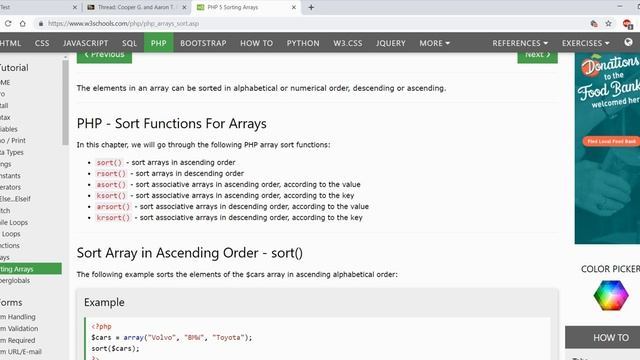Open a new browser tab

tap(311, 7)
